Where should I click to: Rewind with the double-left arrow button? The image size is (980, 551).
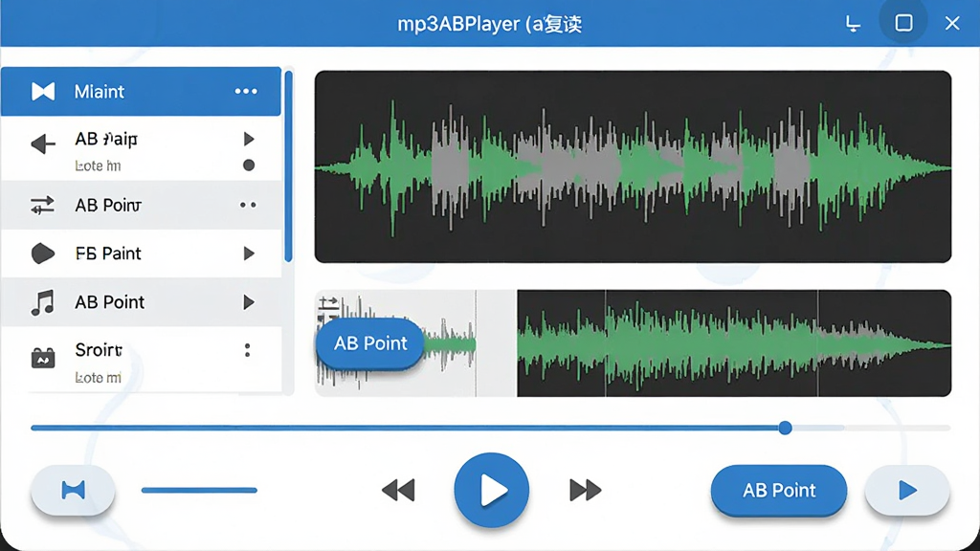(398, 491)
